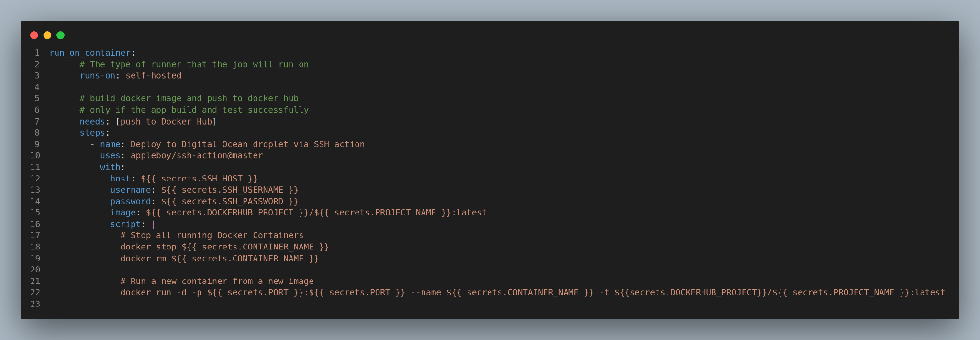Click the image key on line 15
Image resolution: width=980 pixels, height=340 pixels.
point(123,213)
